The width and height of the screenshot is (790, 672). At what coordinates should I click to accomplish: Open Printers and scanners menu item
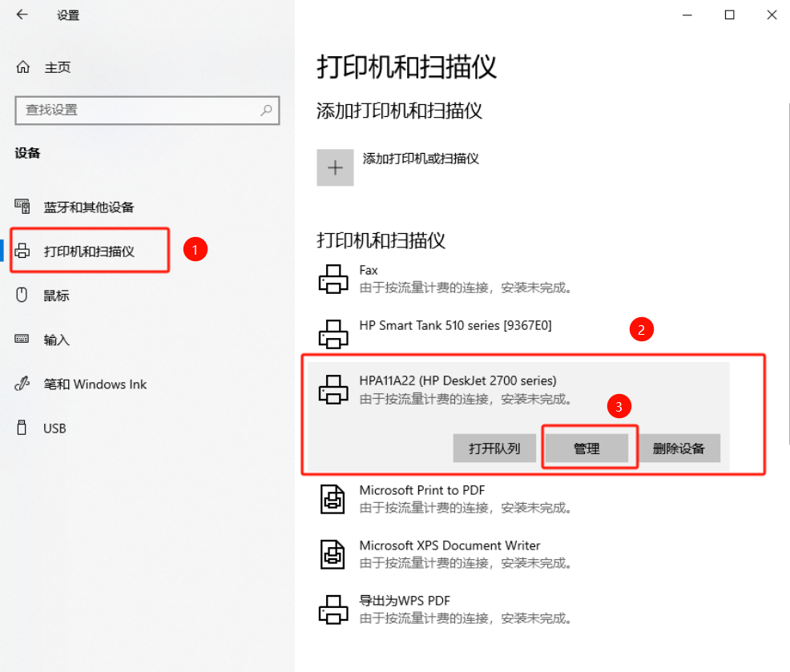point(90,251)
